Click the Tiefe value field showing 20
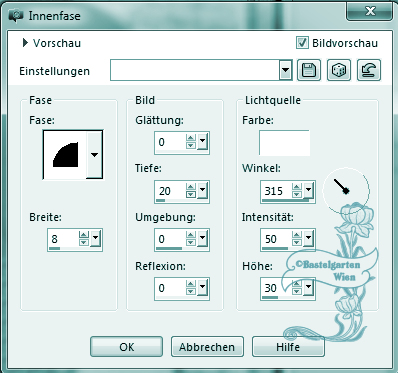The height and width of the screenshot is (373, 398). point(171,191)
